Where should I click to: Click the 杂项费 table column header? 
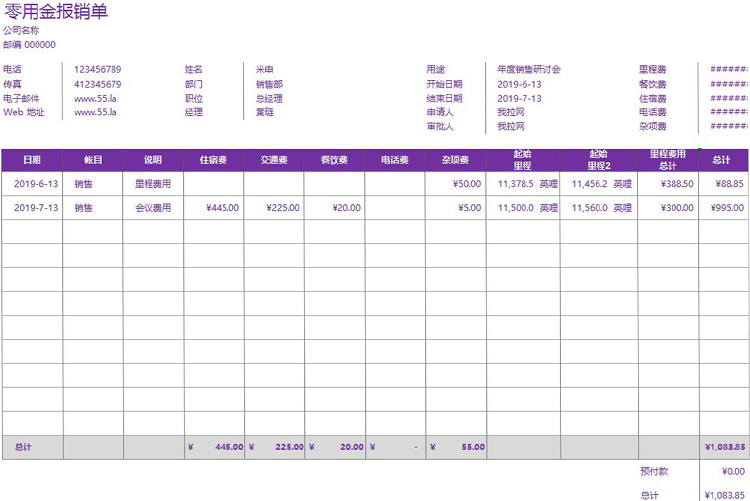click(455, 160)
